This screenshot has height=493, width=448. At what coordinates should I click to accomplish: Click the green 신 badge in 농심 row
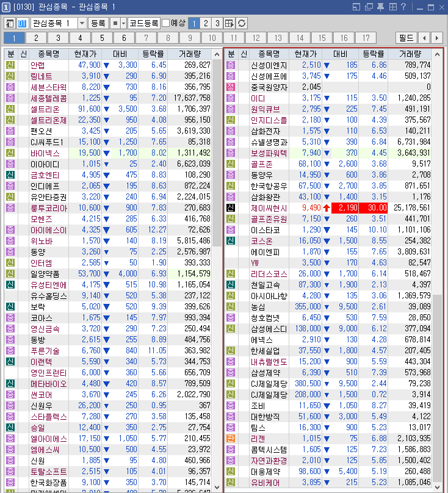click(231, 306)
